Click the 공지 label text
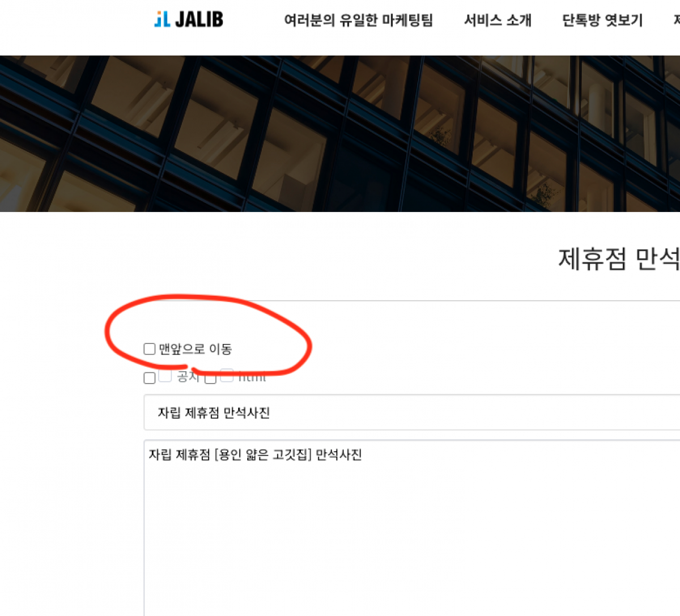 [x=188, y=377]
